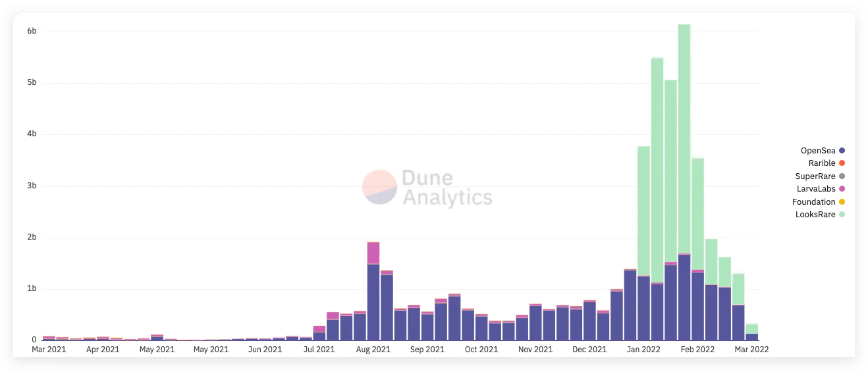Click the 5b y-axis label
The width and height of the screenshot is (868, 370).
click(32, 83)
